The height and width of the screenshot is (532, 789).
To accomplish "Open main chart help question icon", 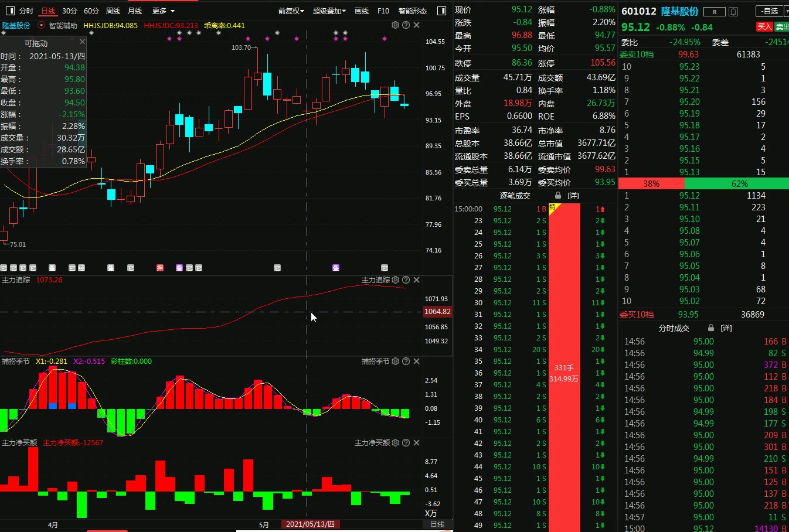I will [x=406, y=25].
